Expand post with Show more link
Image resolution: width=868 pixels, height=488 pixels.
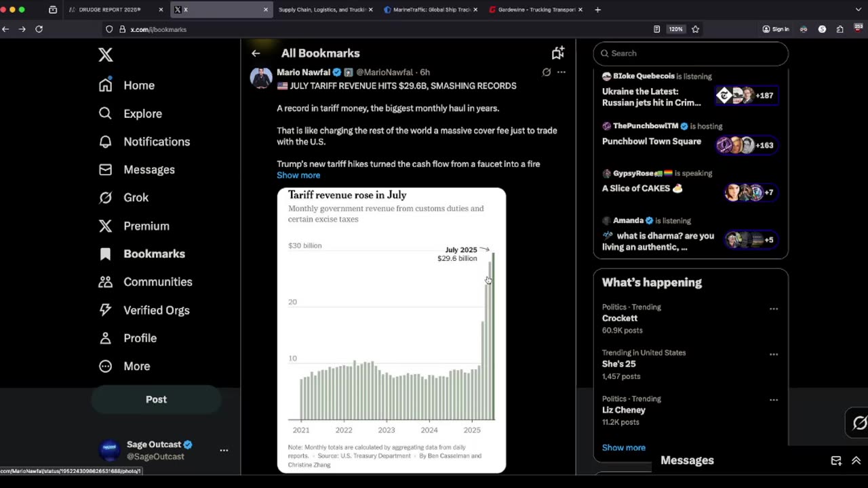pyautogui.click(x=298, y=175)
